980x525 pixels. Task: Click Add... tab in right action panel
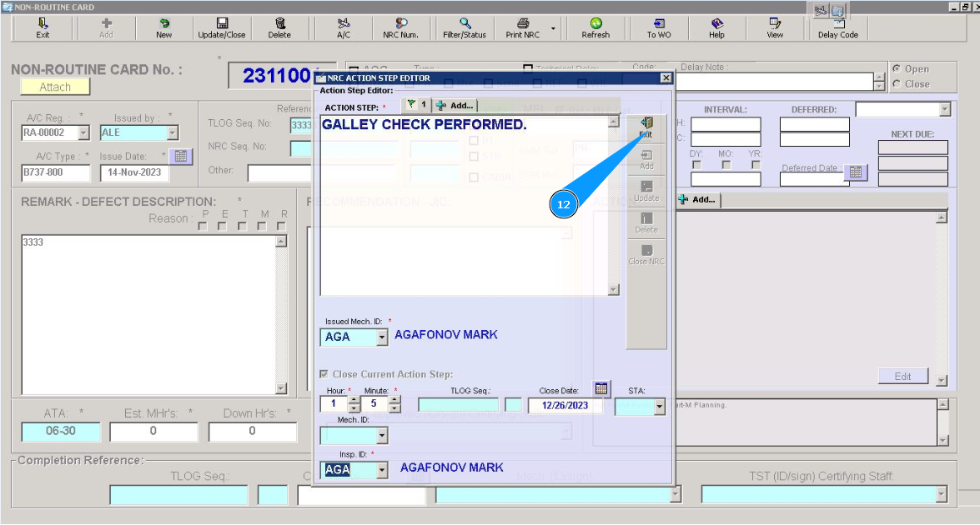pyautogui.click(x=699, y=200)
